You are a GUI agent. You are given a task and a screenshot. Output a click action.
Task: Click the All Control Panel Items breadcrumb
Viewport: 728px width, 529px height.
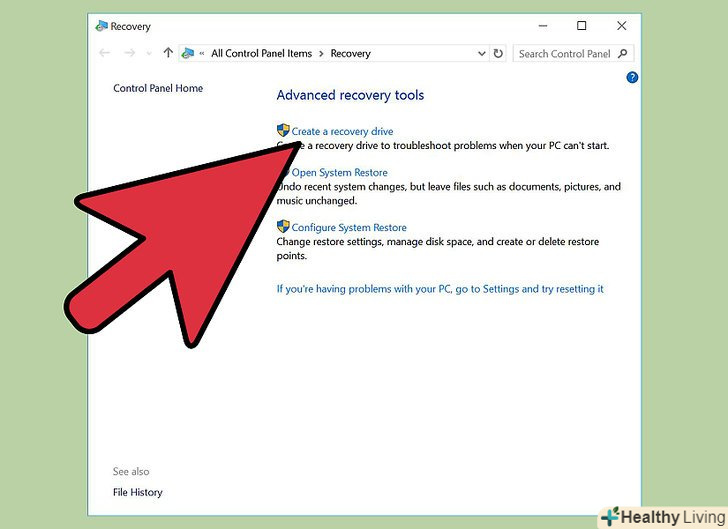point(261,53)
